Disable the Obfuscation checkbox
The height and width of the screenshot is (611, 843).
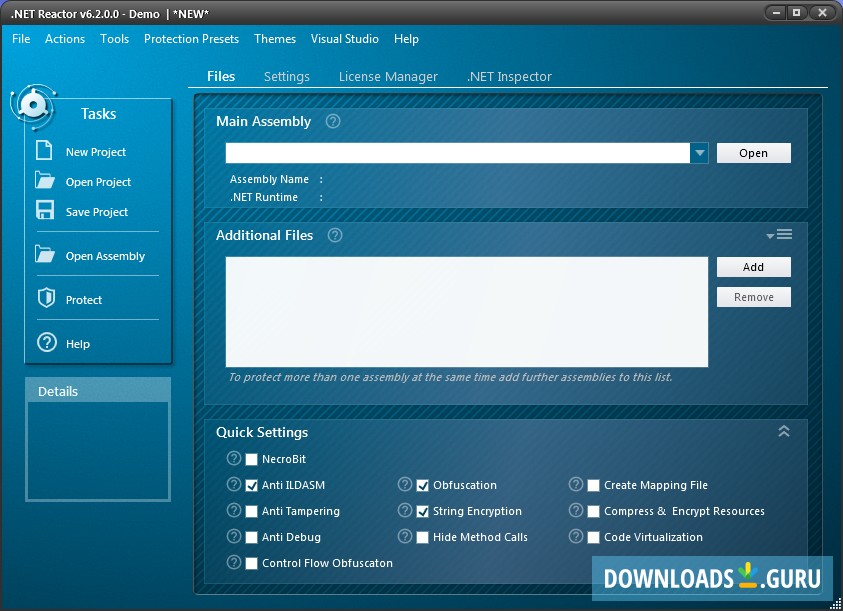coord(423,485)
